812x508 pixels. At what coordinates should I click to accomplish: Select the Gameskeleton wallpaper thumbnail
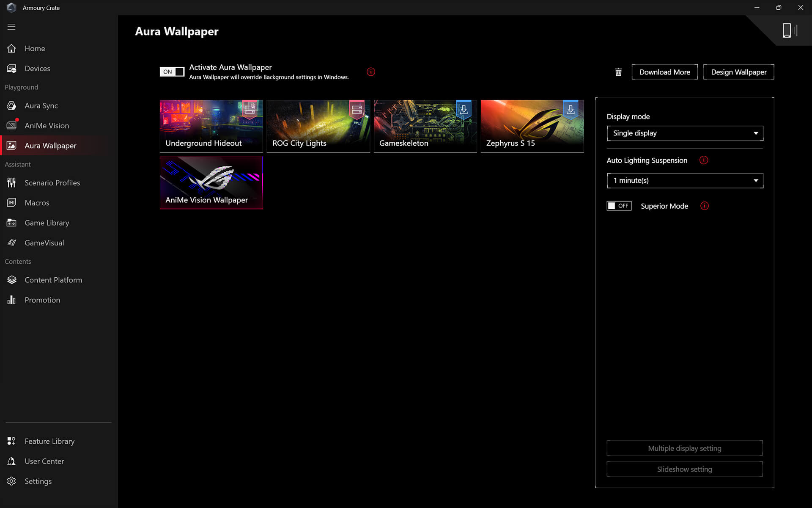point(425,126)
